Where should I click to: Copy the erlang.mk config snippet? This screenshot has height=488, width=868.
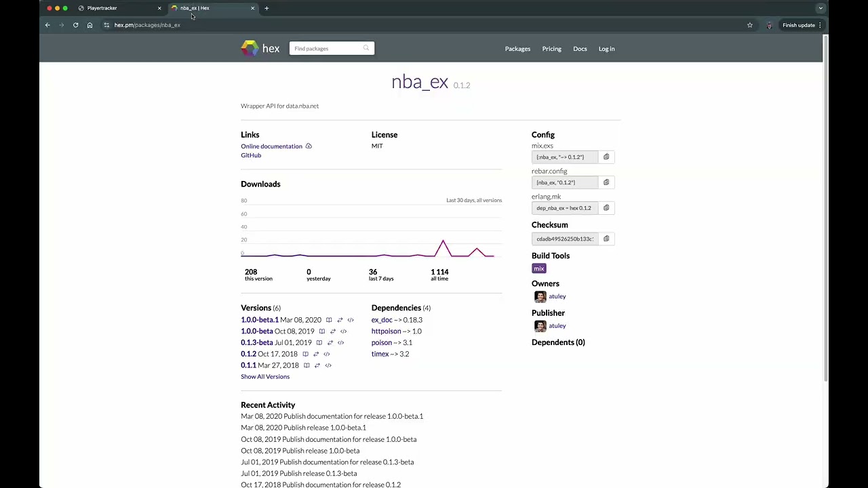point(606,208)
